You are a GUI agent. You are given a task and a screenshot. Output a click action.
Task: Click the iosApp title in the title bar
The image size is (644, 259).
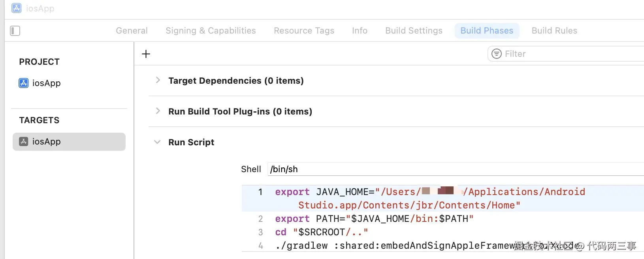click(x=40, y=8)
